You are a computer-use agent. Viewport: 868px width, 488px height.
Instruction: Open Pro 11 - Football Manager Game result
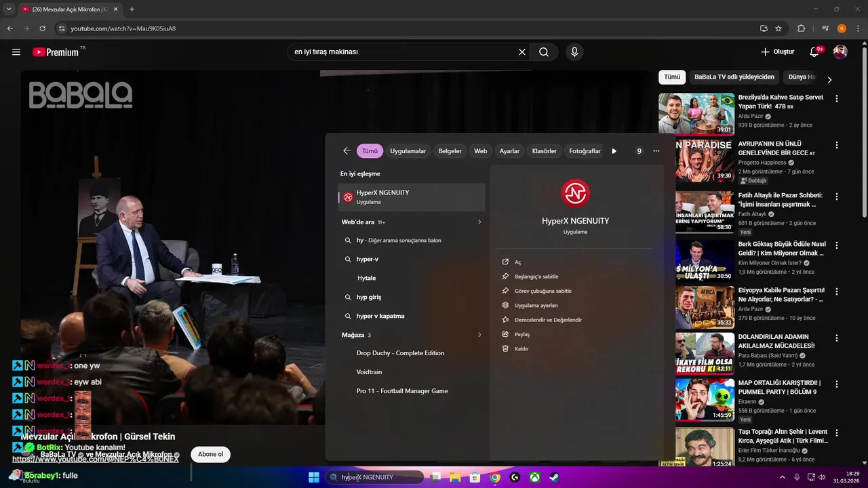click(412, 391)
